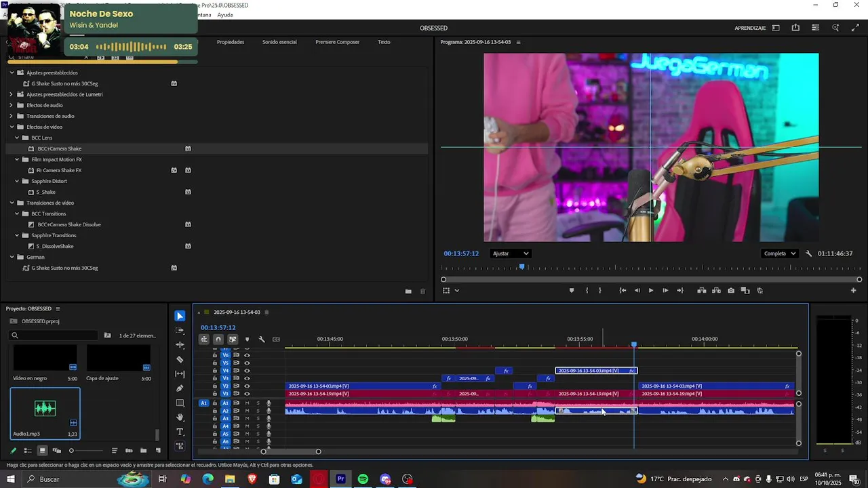Open the Texto tab

click(x=384, y=42)
